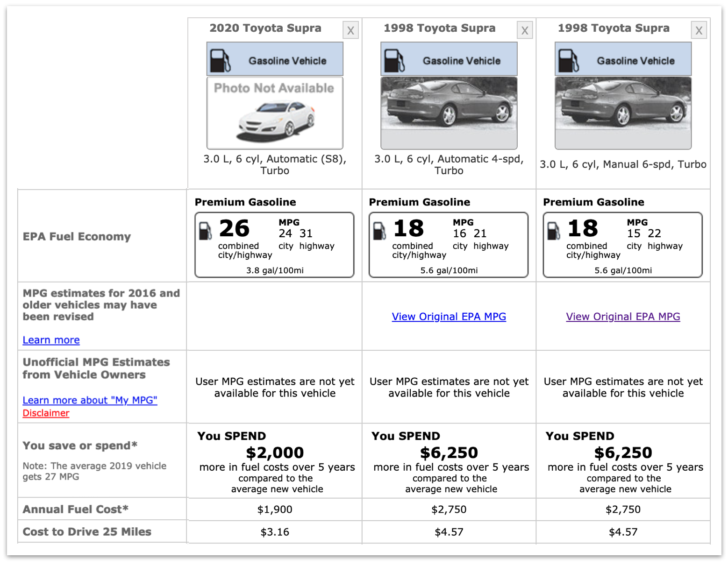View Original EPA MPG for automatic Supra
Image resolution: width=728 pixels, height=566 pixels.
[x=449, y=317]
